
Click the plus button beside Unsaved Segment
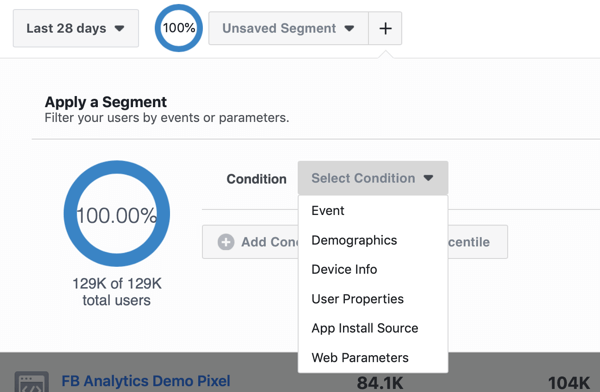pyautogui.click(x=385, y=28)
